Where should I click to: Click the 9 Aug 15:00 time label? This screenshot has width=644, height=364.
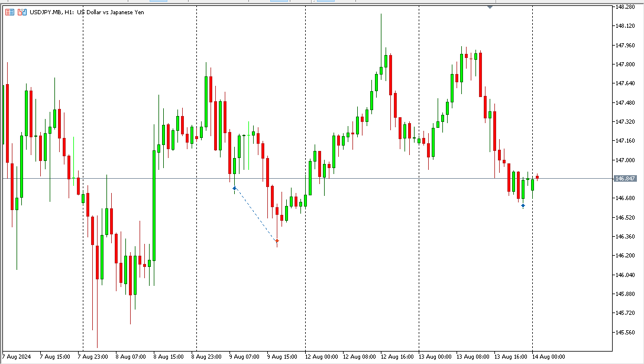tap(282, 357)
